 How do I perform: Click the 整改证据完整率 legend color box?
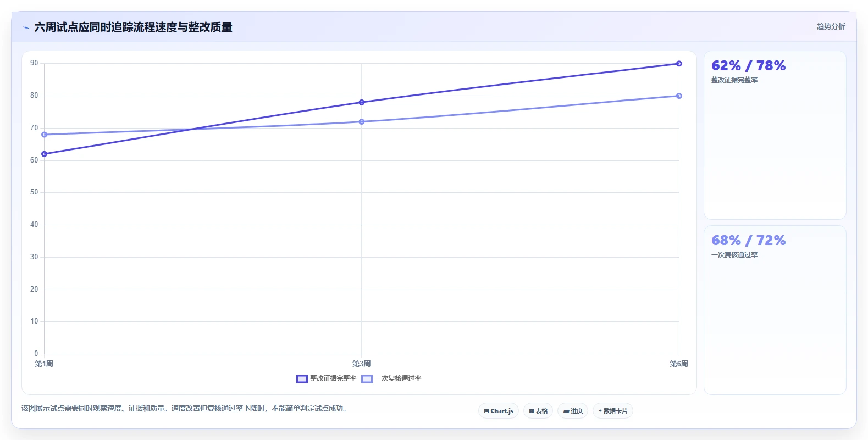(x=302, y=378)
